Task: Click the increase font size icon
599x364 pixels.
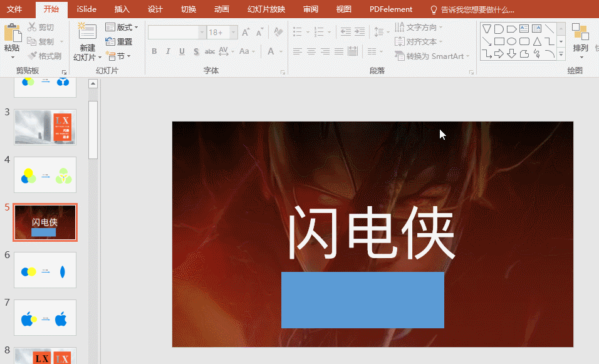Action: pos(246,33)
